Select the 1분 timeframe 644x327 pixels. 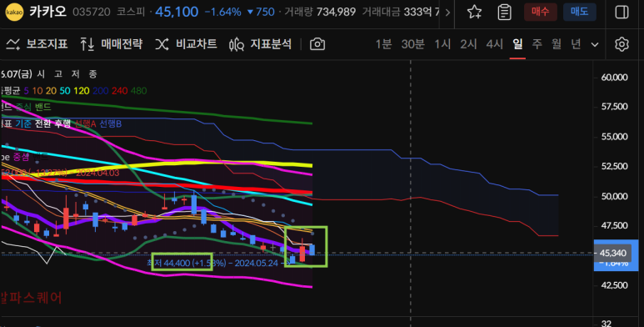(383, 44)
